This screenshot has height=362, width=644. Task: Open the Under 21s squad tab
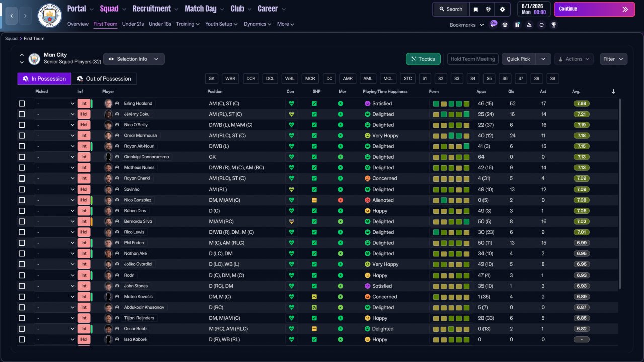[133, 24]
